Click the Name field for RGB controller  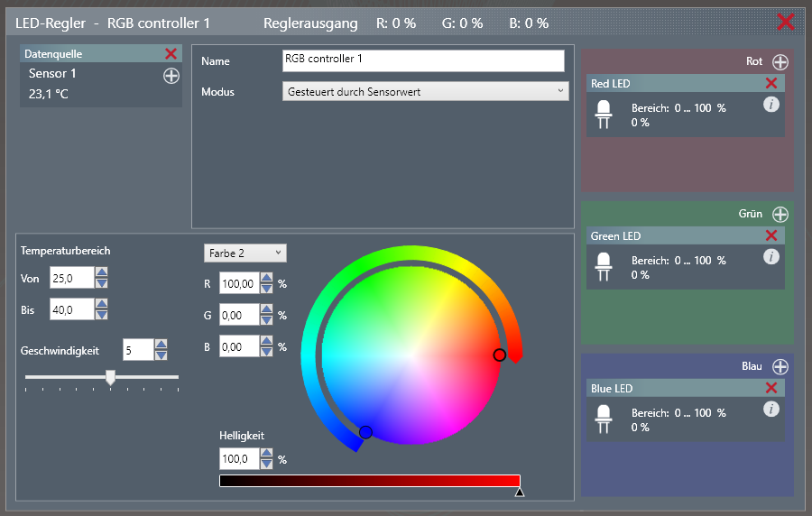(423, 60)
